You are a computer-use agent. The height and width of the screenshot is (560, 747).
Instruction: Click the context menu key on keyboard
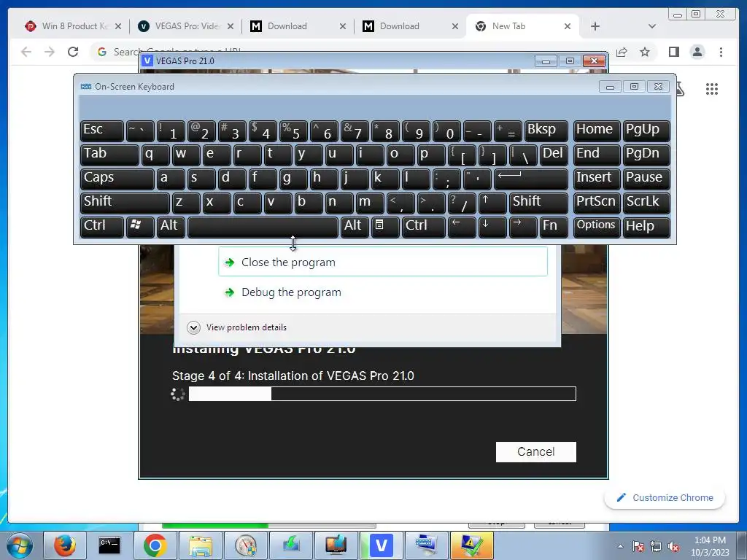point(385,227)
